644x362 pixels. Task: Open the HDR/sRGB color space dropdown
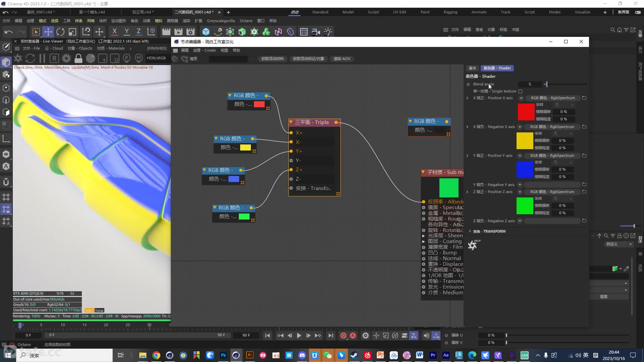[156, 58]
